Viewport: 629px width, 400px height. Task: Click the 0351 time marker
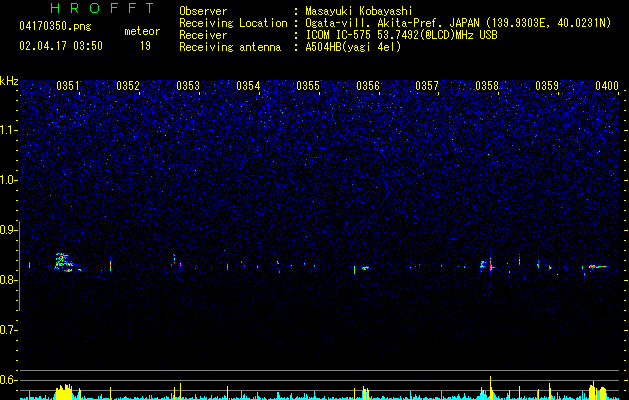[x=67, y=86]
